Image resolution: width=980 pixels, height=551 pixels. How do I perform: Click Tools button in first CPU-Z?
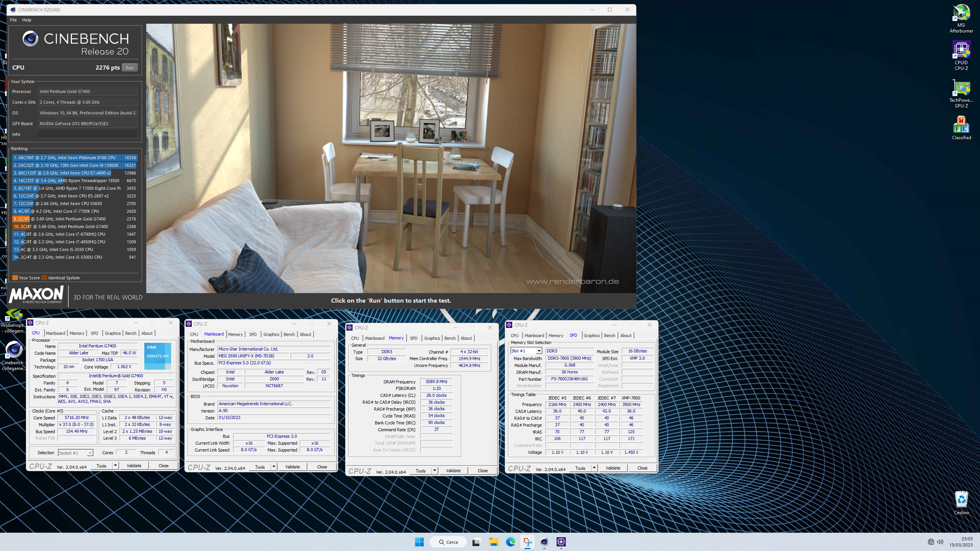[101, 466]
